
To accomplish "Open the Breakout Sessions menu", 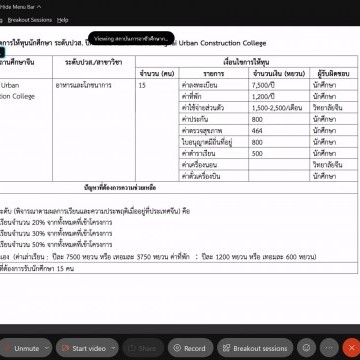I will [30, 20].
